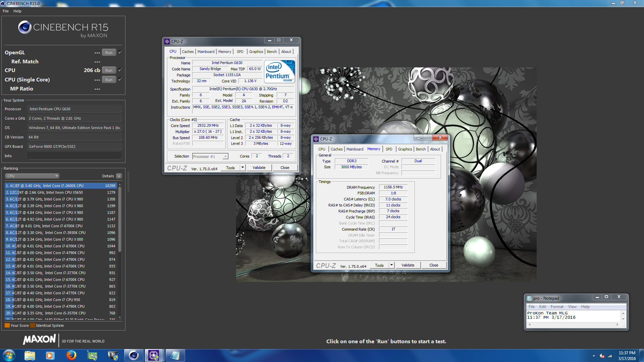Open View menu in Notepad
Viewport: 644px width, 362px height.
click(572, 307)
